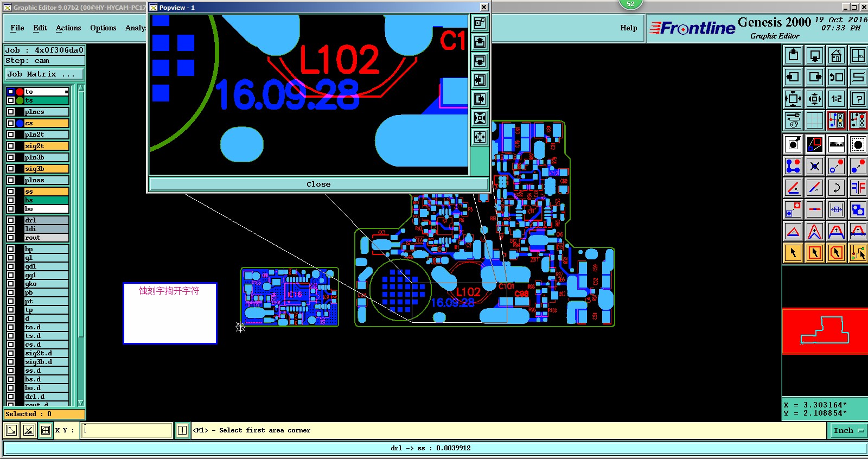Click the rotate arrow edit icon
The width and height of the screenshot is (868, 459).
tap(837, 188)
